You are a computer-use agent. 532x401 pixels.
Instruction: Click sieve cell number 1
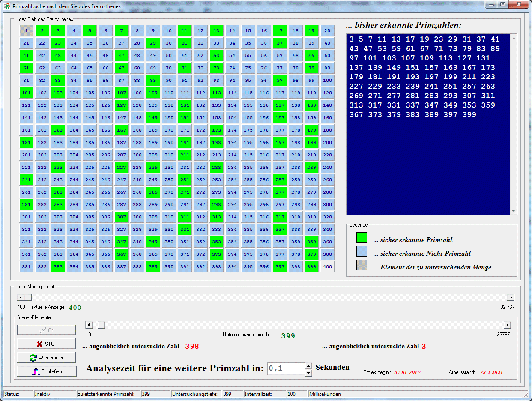(27, 31)
